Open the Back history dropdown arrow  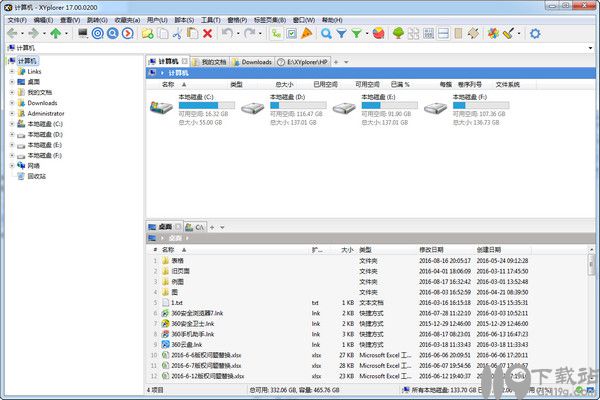(x=23, y=34)
